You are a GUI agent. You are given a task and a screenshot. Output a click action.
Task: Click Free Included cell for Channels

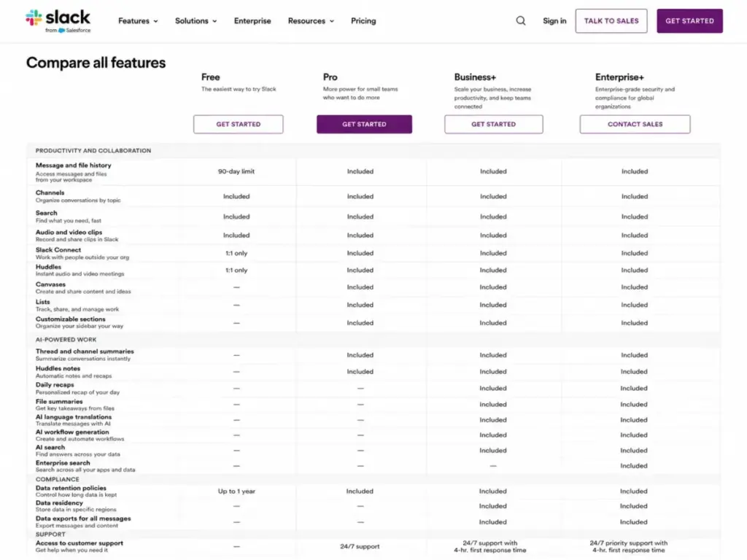(x=236, y=196)
